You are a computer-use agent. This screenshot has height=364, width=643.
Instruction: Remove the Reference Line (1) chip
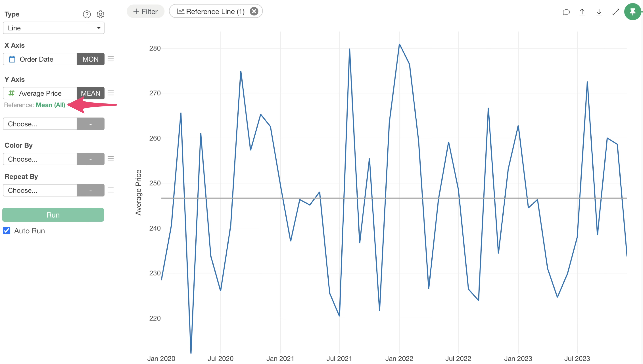coord(254,11)
